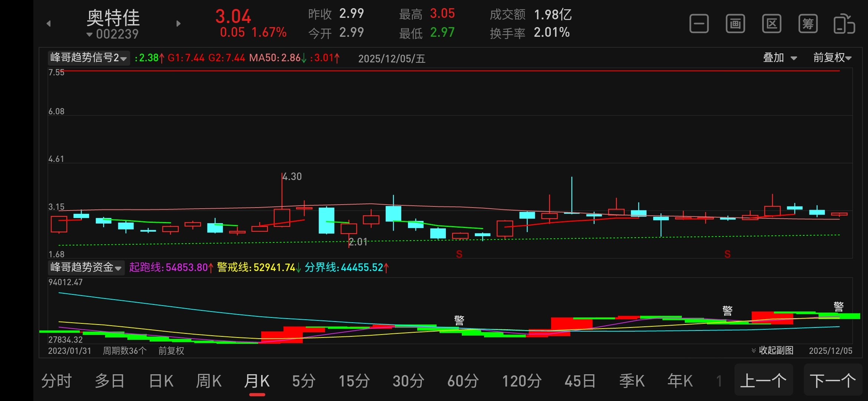868x401 pixels.
Task: Click the 警 warning marker in the fund subchart
Action: (x=459, y=320)
